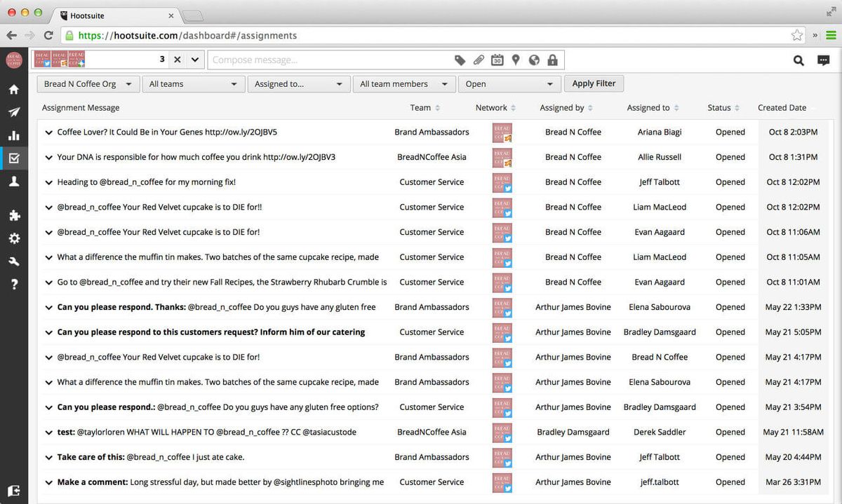Sort by the Assigned by column header
This screenshot has height=504, width=842.
566,108
